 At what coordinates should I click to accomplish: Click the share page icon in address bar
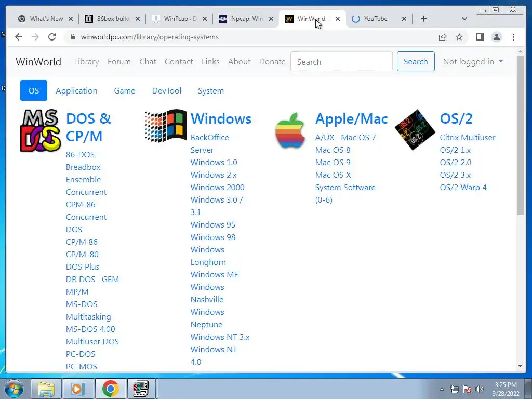click(x=443, y=37)
